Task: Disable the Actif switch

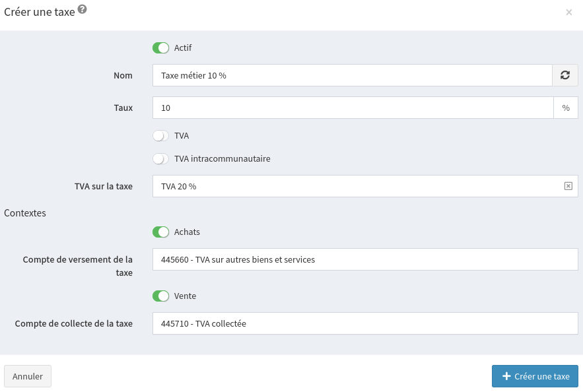Action: tap(161, 48)
